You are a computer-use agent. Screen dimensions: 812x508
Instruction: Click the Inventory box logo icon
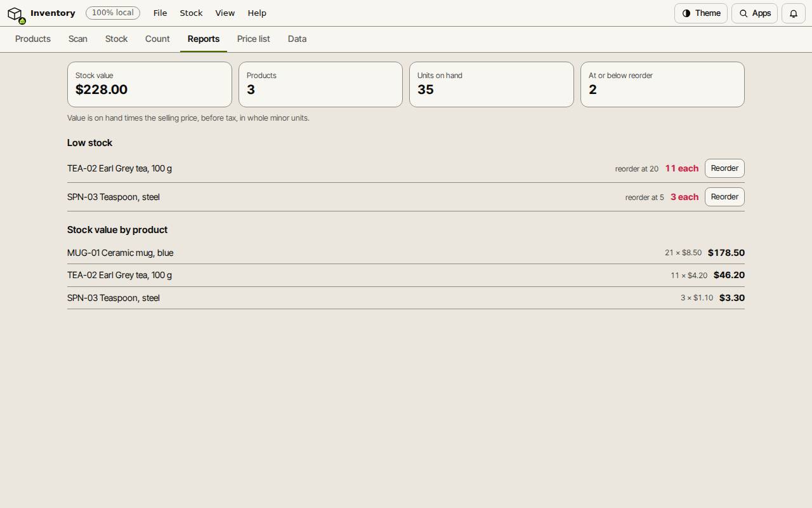coord(15,13)
